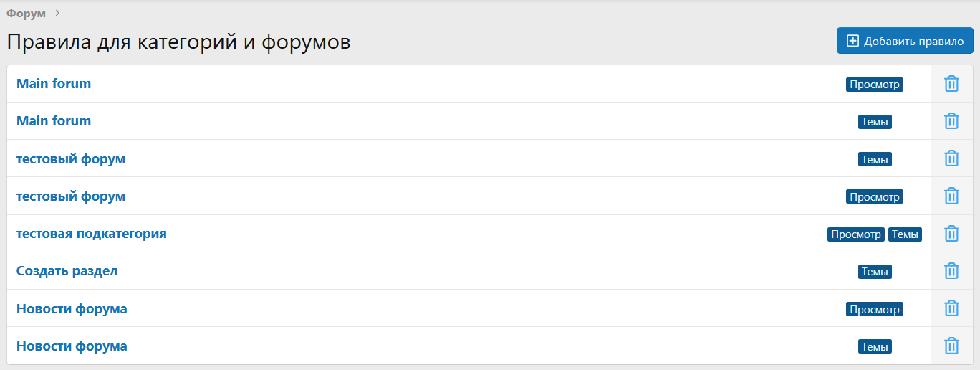Click Темы badge in Создать раздел row
This screenshot has width=980, height=370.
(875, 272)
